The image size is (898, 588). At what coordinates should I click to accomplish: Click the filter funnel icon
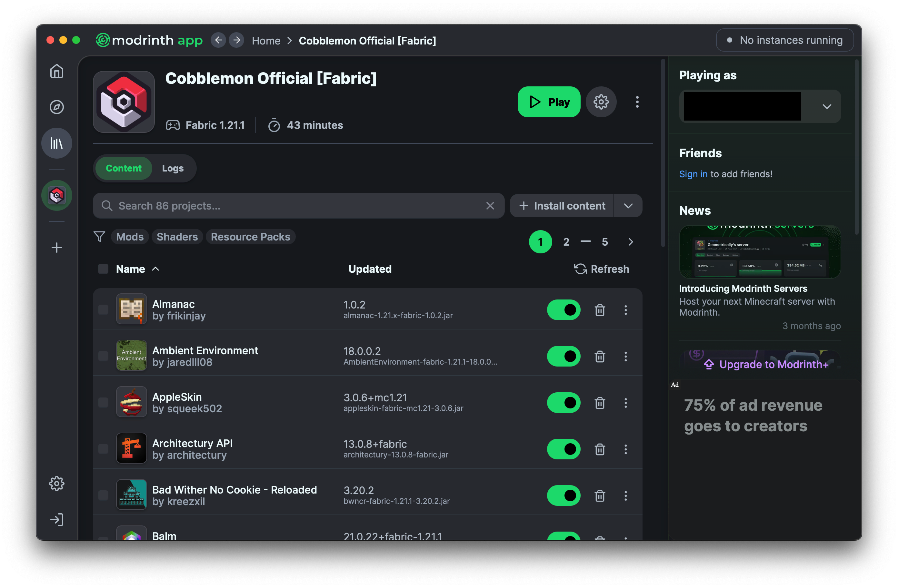click(x=99, y=237)
